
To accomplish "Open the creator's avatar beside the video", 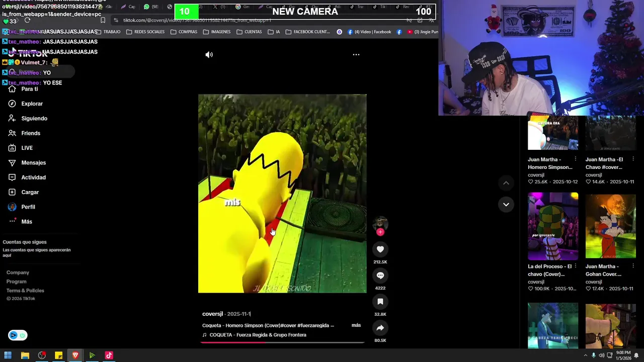I will 380,223.
